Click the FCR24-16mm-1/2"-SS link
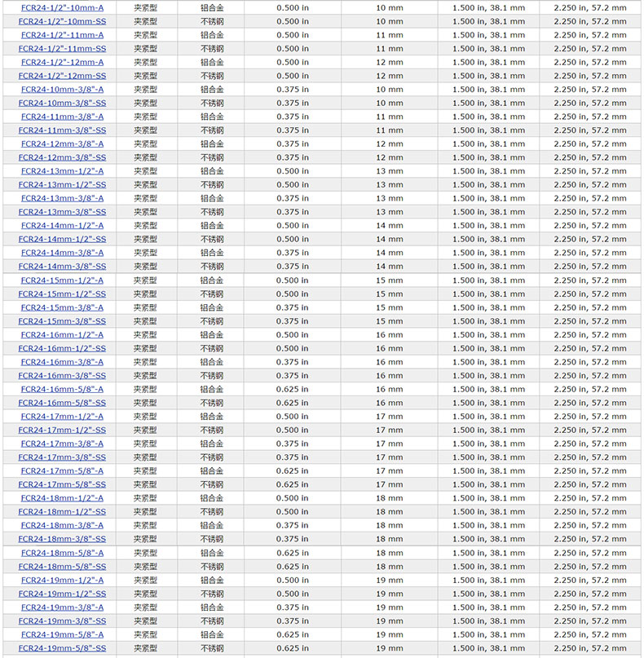 tap(62, 348)
